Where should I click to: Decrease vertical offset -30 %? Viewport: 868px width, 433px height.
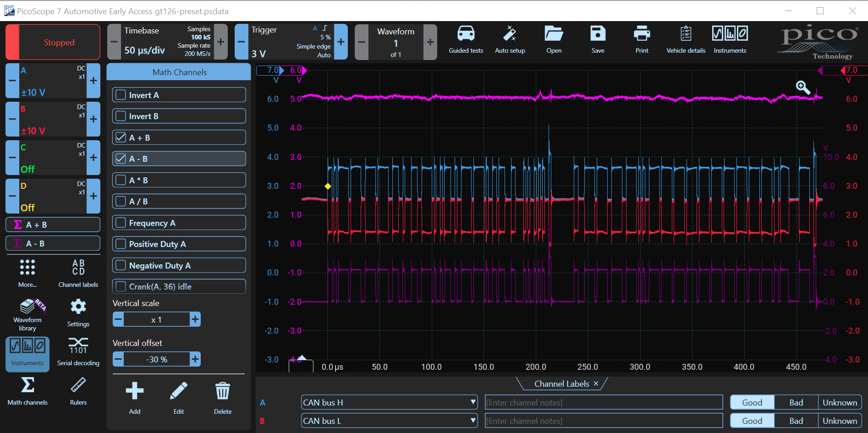click(x=118, y=359)
